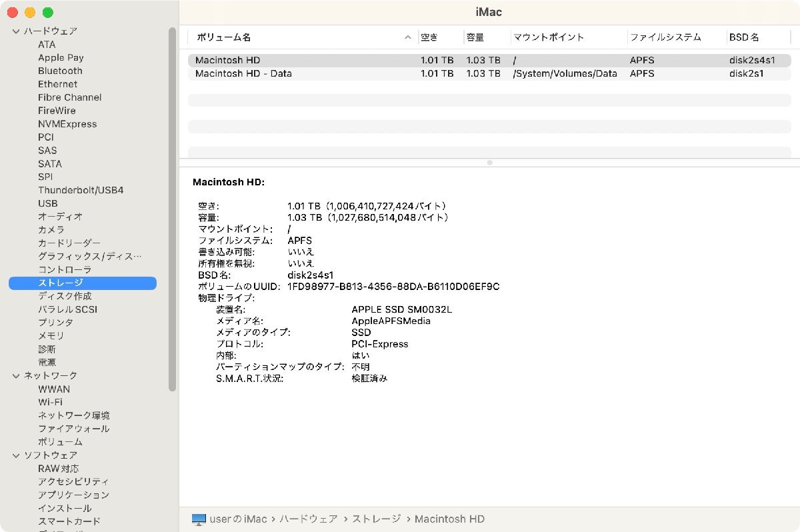
Task: Select Bluetooth in the hardware list
Action: point(59,71)
